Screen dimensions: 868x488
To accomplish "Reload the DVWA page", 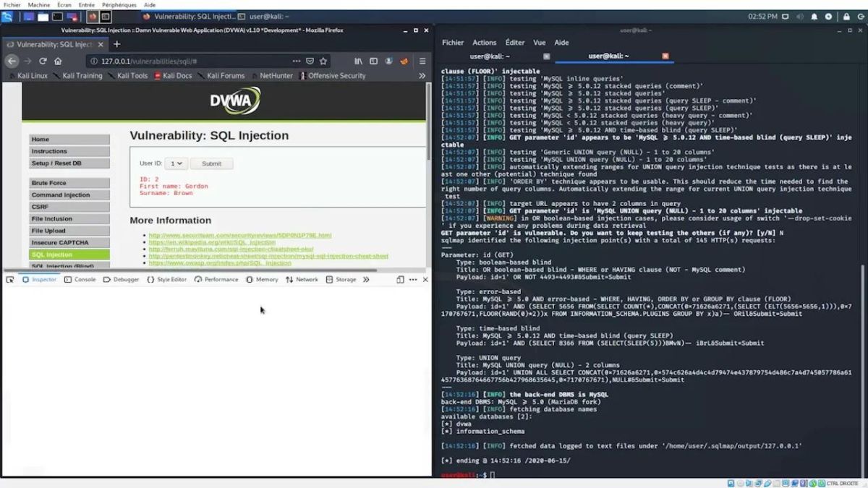I will [43, 61].
